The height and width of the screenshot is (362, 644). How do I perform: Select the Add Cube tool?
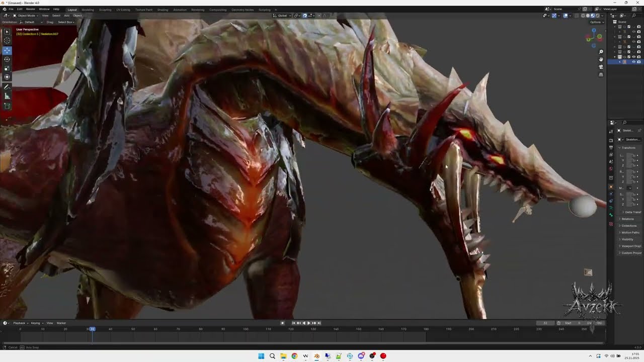tap(7, 106)
